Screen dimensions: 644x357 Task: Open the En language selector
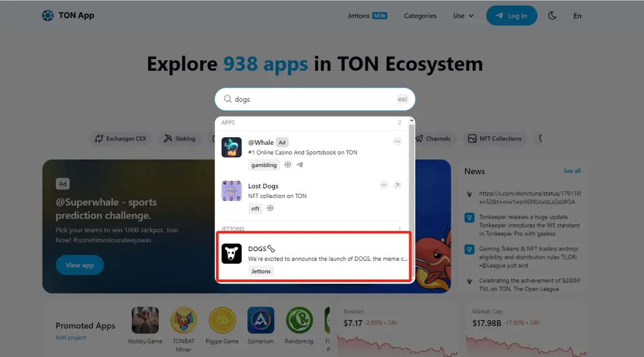pos(577,16)
